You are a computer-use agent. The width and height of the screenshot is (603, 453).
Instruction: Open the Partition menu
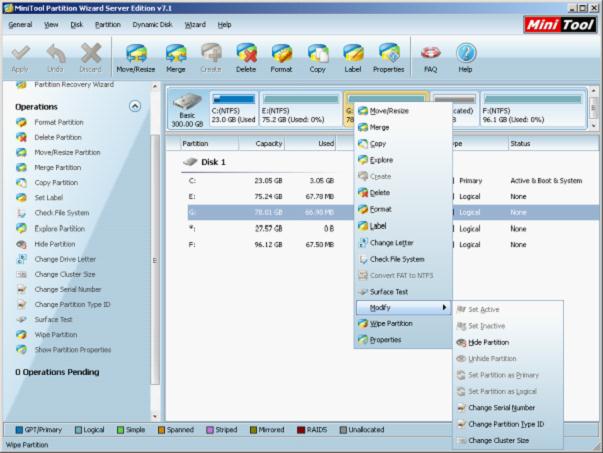tap(108, 25)
